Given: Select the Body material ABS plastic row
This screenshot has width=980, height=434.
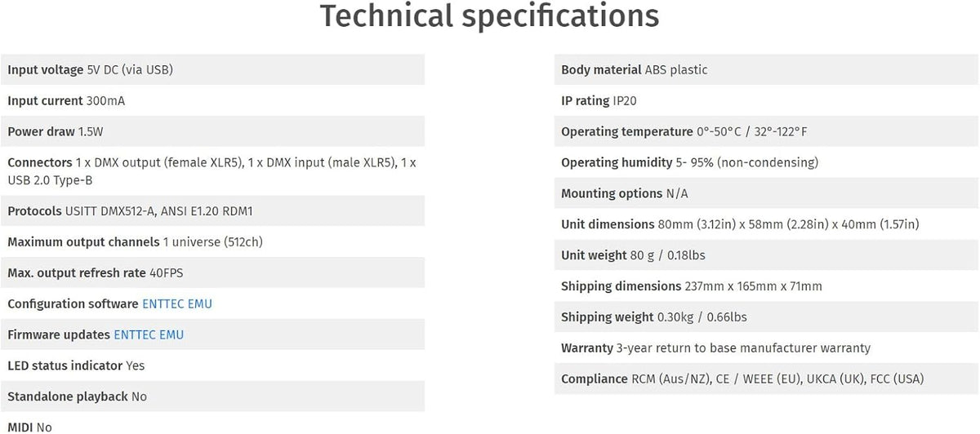Looking at the screenshot, I should point(767,69).
